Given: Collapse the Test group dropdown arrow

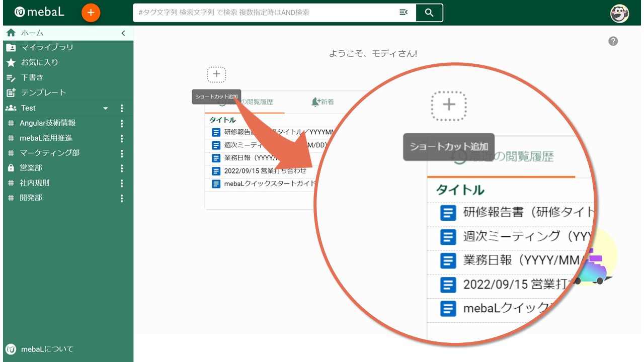Looking at the screenshot, I should click(x=105, y=108).
